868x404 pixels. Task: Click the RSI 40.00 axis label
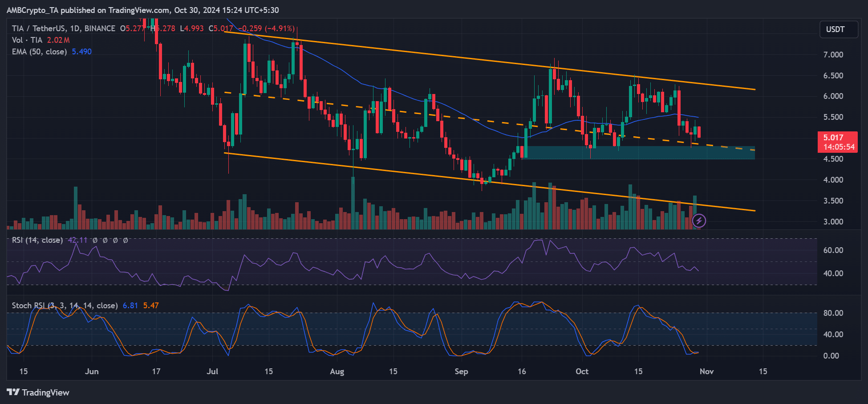pos(833,273)
